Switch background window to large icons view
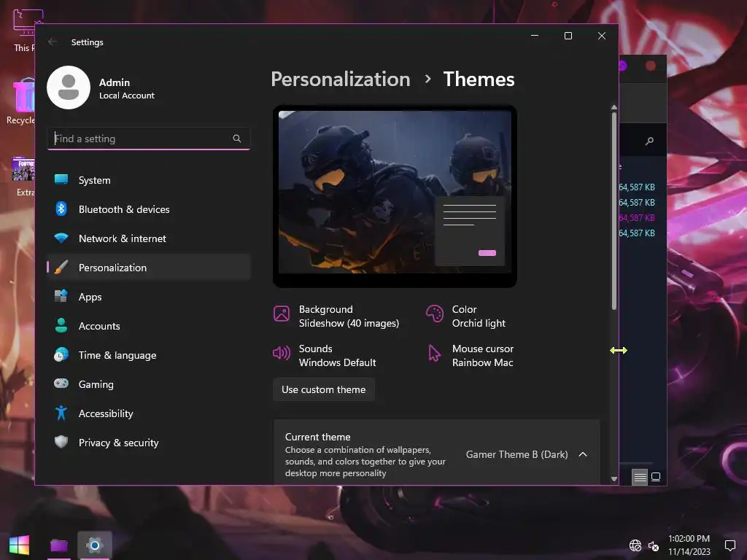Image resolution: width=747 pixels, height=560 pixels. [656, 477]
